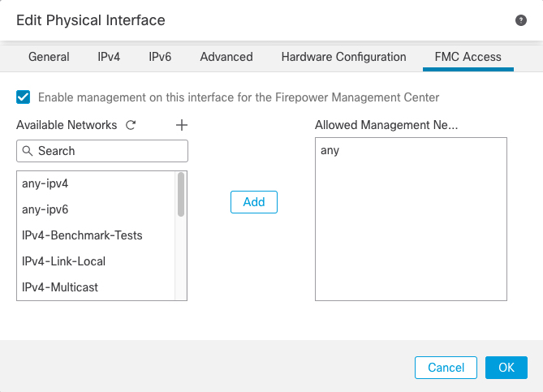The height and width of the screenshot is (392, 543).
Task: Switch to the IPv6 tab
Action: [159, 57]
